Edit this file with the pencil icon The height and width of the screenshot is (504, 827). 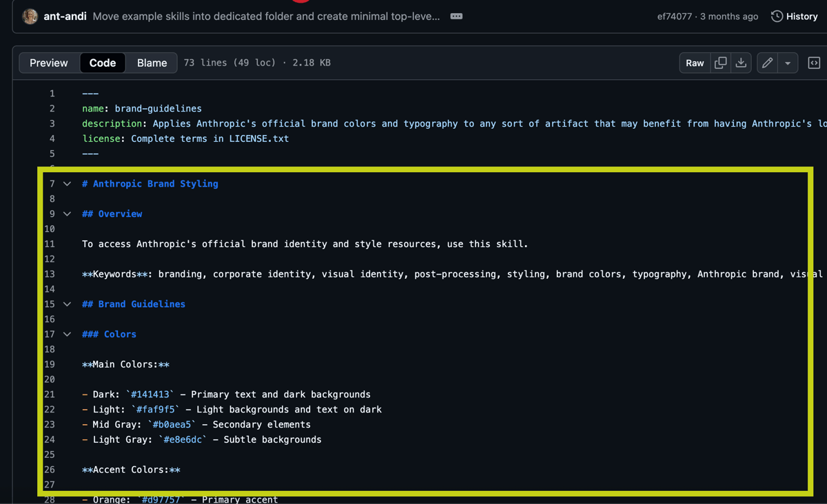tap(767, 63)
